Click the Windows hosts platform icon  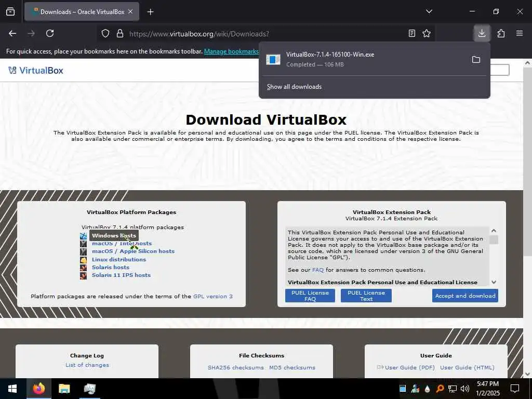coord(84,236)
